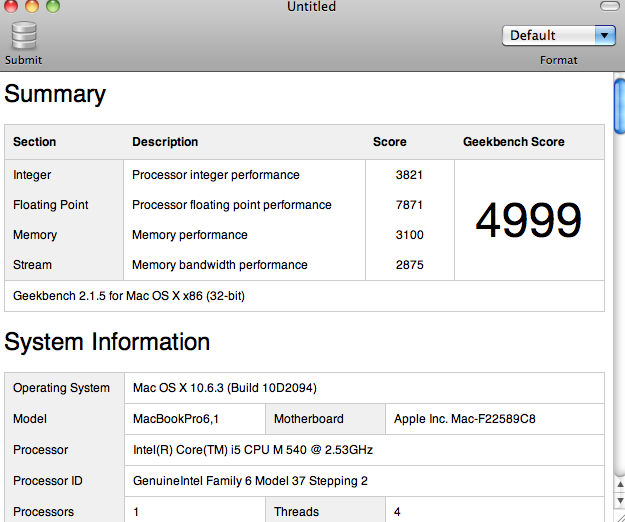This screenshot has width=625, height=522.
Task: Click the scrollbar down arrow
Action: point(620,500)
